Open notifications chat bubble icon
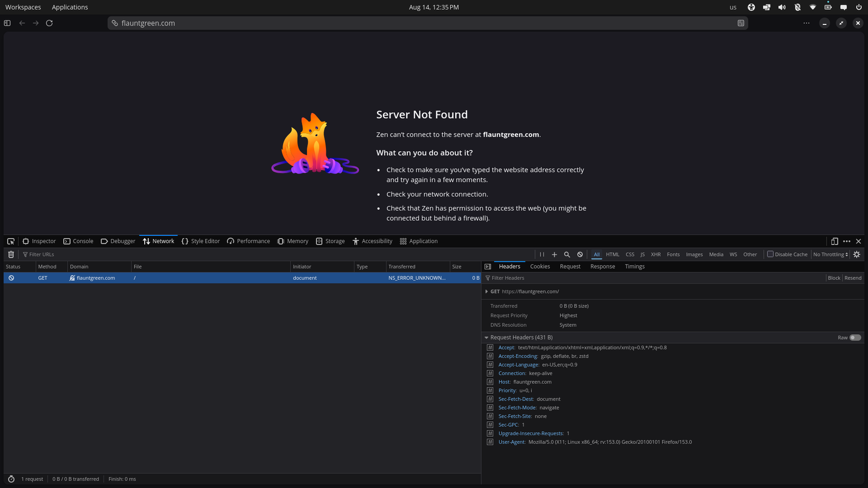Viewport: 868px width, 488px height. [x=844, y=7]
